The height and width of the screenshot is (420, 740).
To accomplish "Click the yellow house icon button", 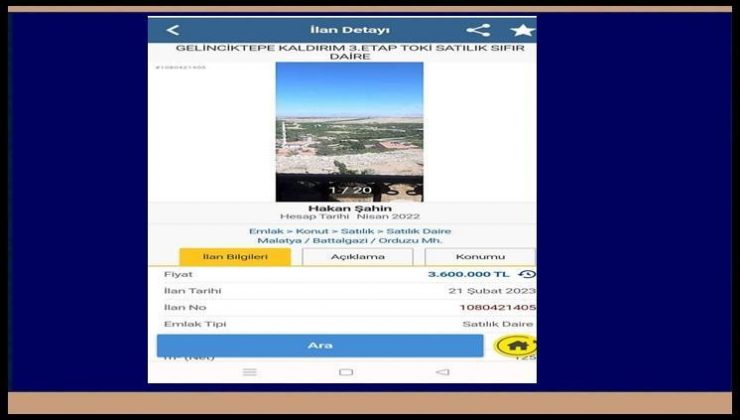I will point(516,345).
